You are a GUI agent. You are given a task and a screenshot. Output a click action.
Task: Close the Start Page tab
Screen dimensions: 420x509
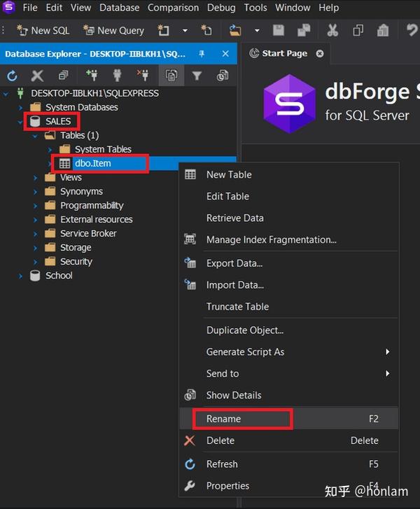(320, 54)
